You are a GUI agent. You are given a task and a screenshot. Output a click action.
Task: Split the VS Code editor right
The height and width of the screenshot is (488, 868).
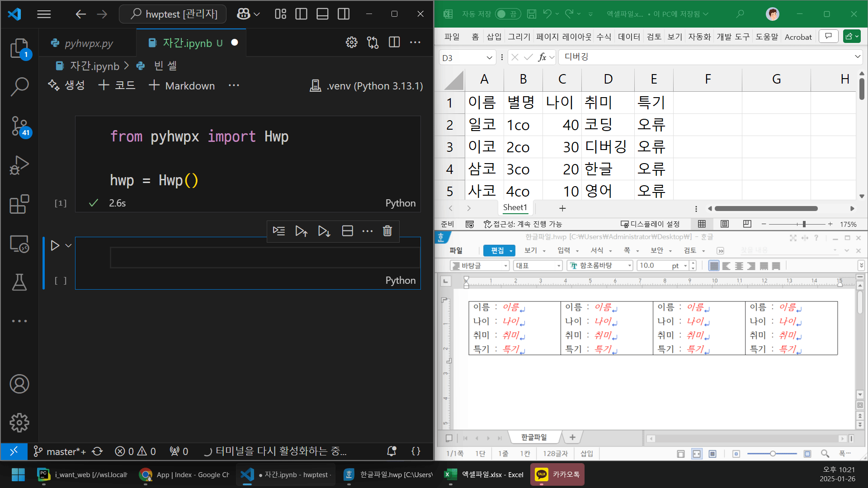[394, 42]
